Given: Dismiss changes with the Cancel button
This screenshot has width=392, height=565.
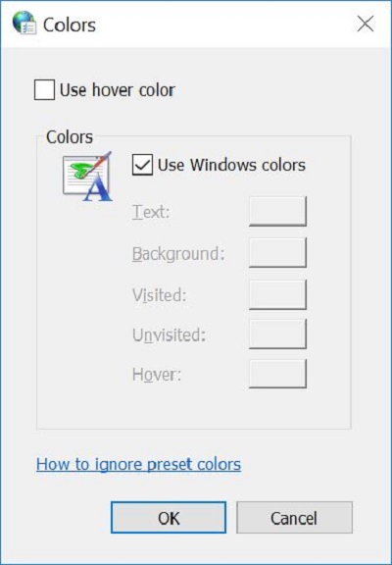Looking at the screenshot, I should point(294,518).
